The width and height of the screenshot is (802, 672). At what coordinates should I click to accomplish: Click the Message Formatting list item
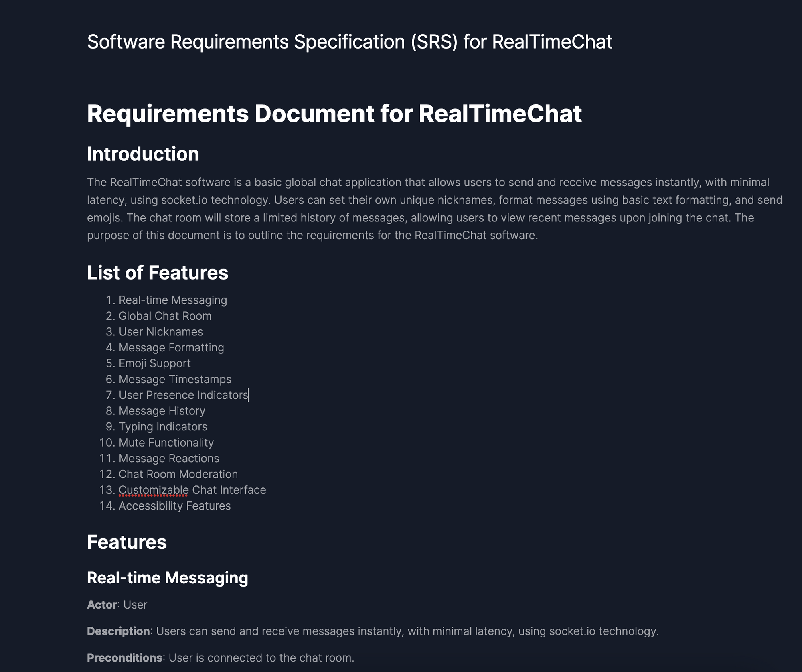[x=171, y=347]
